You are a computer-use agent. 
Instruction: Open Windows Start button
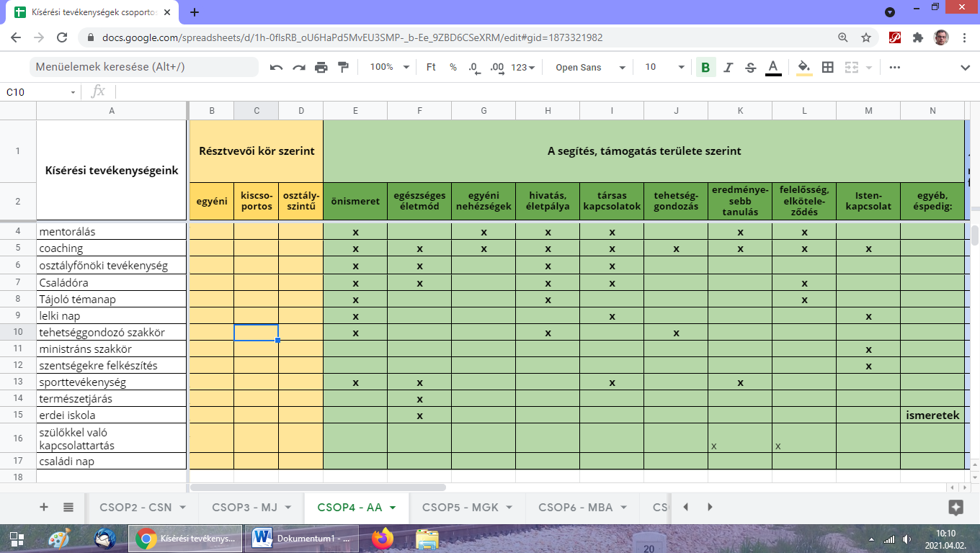tap(18, 539)
